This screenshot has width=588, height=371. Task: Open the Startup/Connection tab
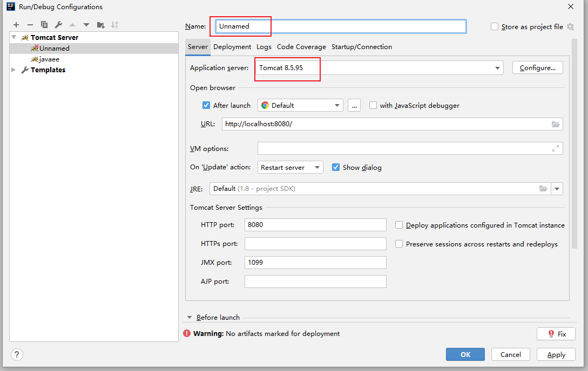362,47
